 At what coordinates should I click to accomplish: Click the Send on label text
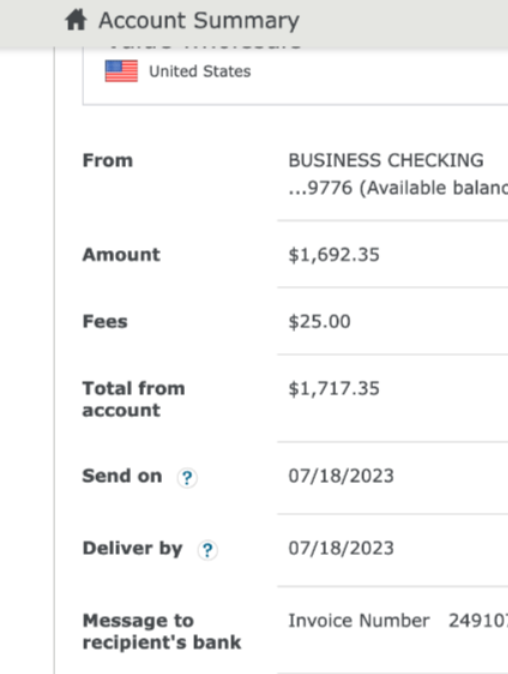(122, 476)
